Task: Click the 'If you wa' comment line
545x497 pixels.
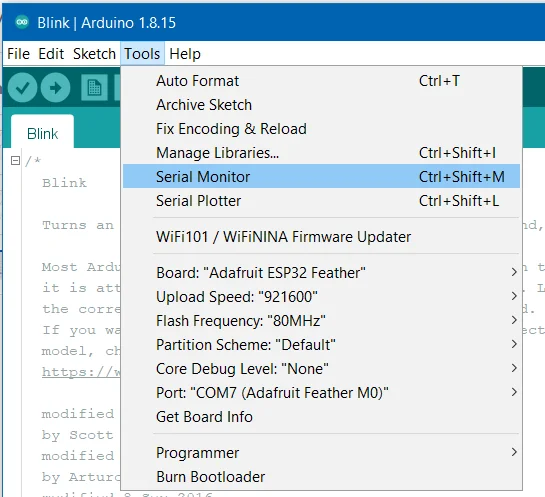Action: 81,330
